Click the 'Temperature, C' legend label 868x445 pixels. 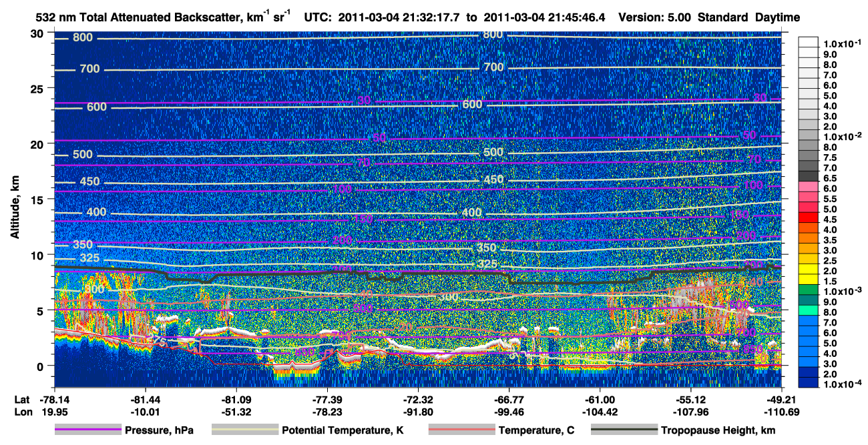point(536,430)
